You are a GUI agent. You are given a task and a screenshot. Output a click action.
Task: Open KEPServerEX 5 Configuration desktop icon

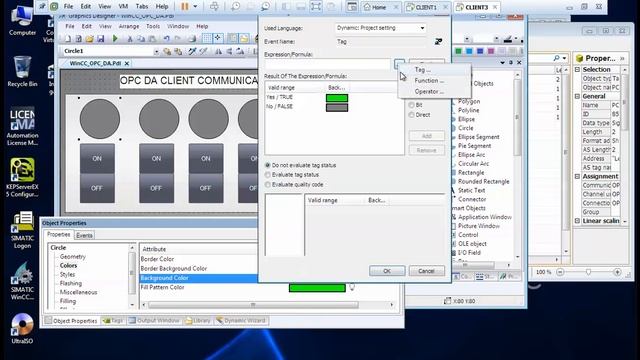[22, 178]
